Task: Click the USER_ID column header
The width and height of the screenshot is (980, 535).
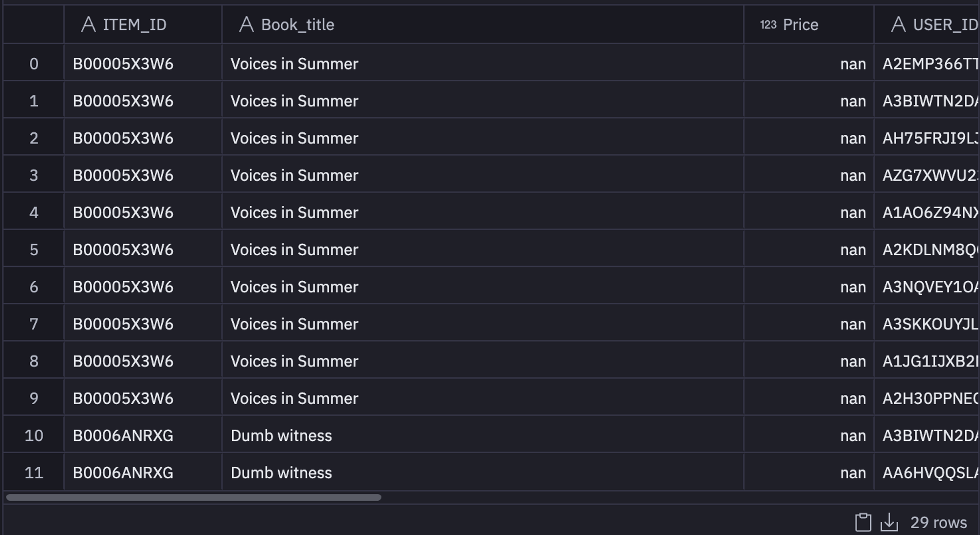Action: (927, 24)
